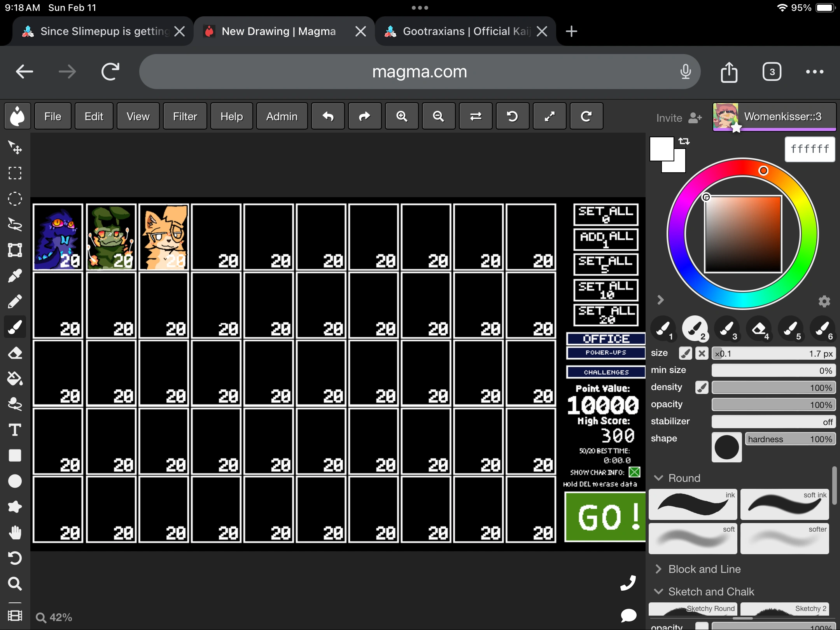Toggle the Show Char Info checkbox

point(634,472)
